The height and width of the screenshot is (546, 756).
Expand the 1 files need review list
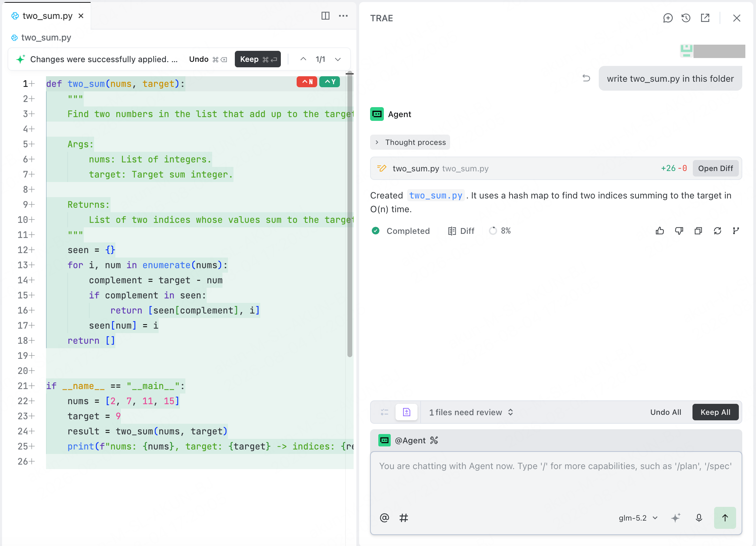[x=471, y=412]
